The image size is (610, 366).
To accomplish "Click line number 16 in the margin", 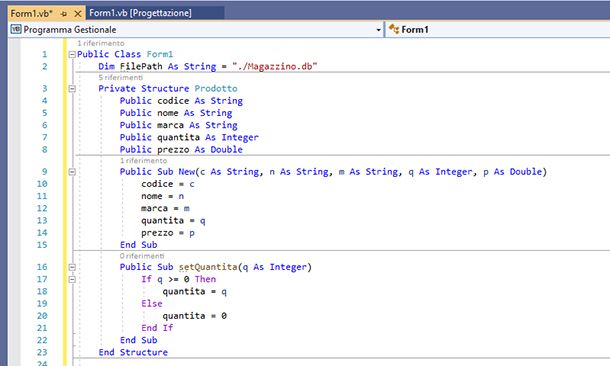I will pyautogui.click(x=42, y=267).
